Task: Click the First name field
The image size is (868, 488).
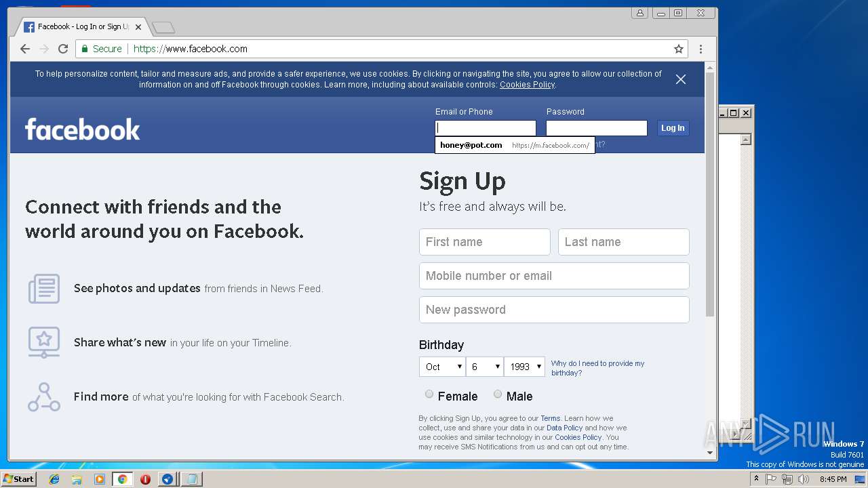Action: (484, 242)
